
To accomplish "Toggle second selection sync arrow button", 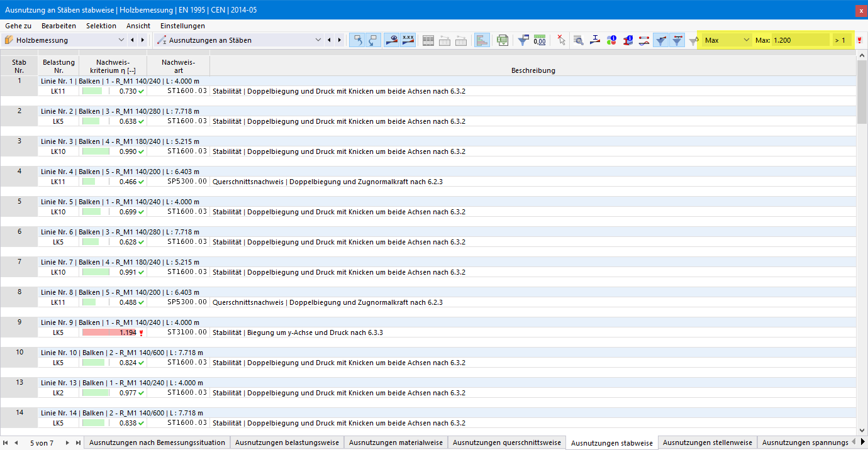I will 374,40.
